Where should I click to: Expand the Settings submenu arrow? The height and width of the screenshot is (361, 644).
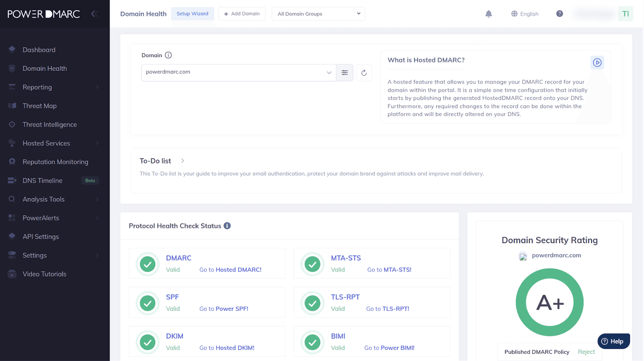tap(97, 255)
